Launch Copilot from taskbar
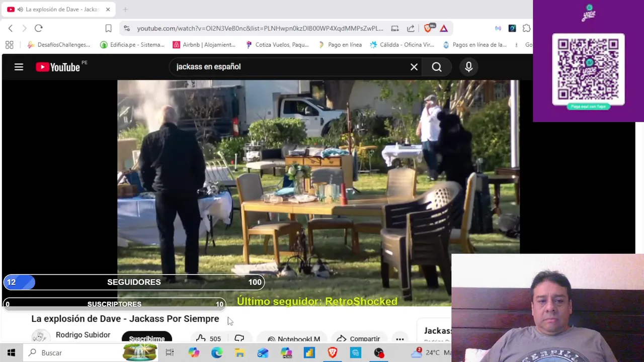This screenshot has width=644, height=362. tap(194, 353)
